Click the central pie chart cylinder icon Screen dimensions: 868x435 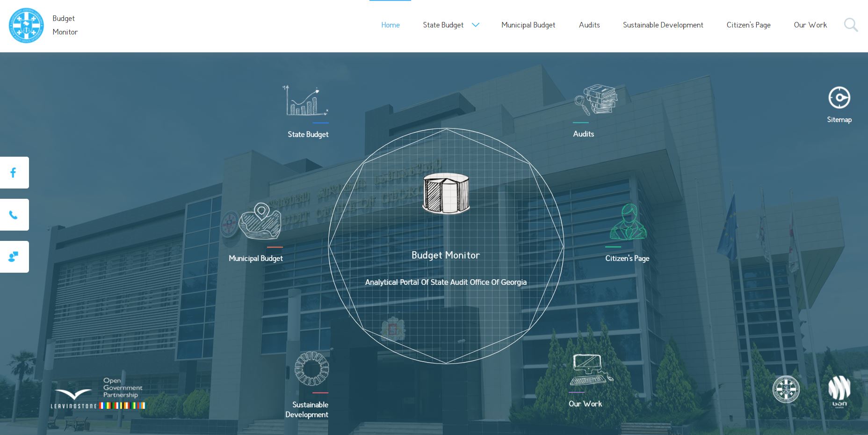pos(446,193)
